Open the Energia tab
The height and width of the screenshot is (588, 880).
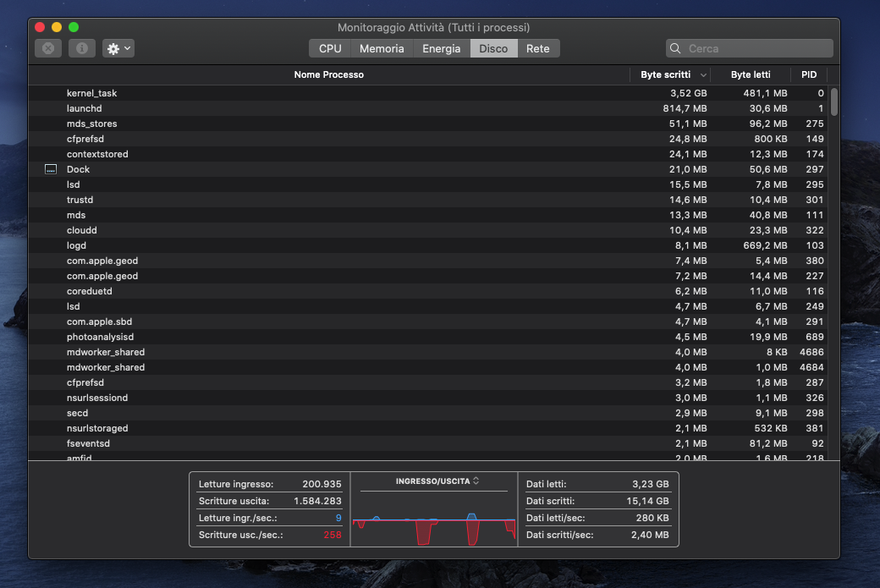(x=441, y=48)
